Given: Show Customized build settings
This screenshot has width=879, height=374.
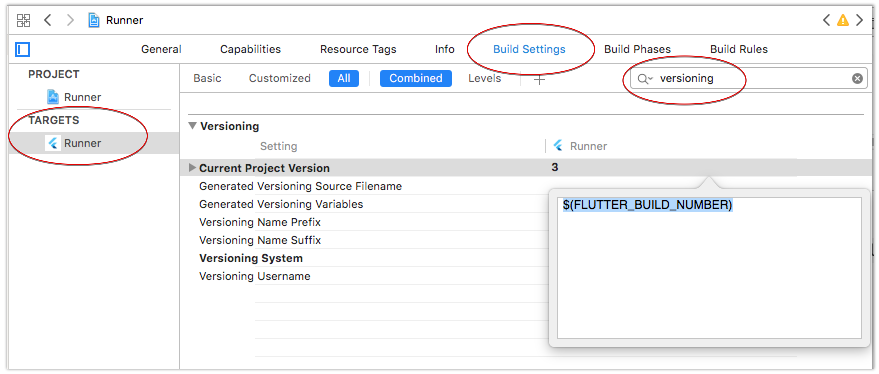Looking at the screenshot, I should (x=280, y=79).
